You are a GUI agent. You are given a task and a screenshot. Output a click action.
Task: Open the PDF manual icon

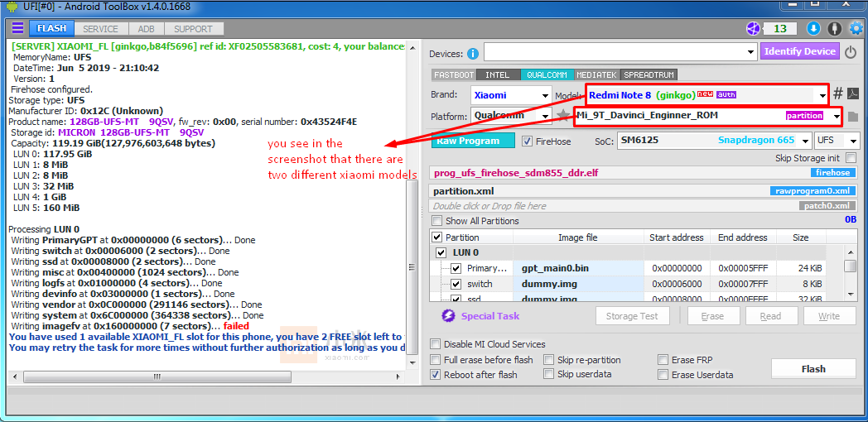click(852, 93)
